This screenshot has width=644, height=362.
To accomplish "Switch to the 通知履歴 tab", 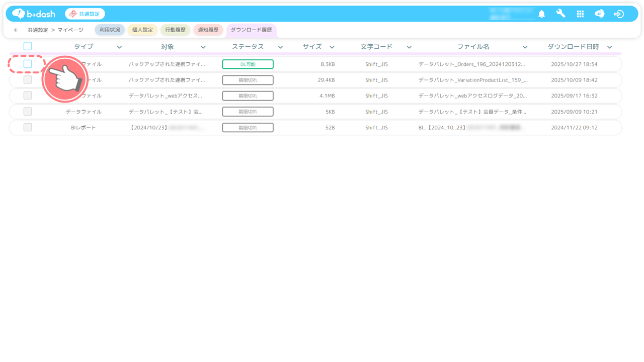I will tap(208, 30).
